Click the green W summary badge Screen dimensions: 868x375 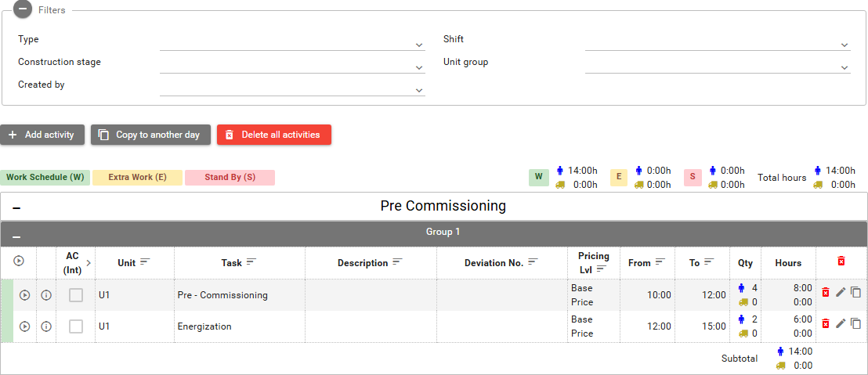tap(539, 178)
